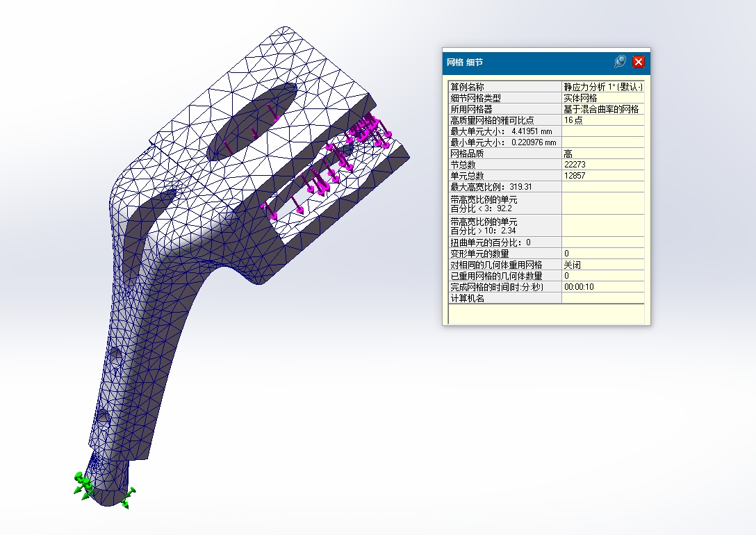Click the small upper round hole on the lower shaft
This screenshot has width=756, height=535.
[115, 356]
